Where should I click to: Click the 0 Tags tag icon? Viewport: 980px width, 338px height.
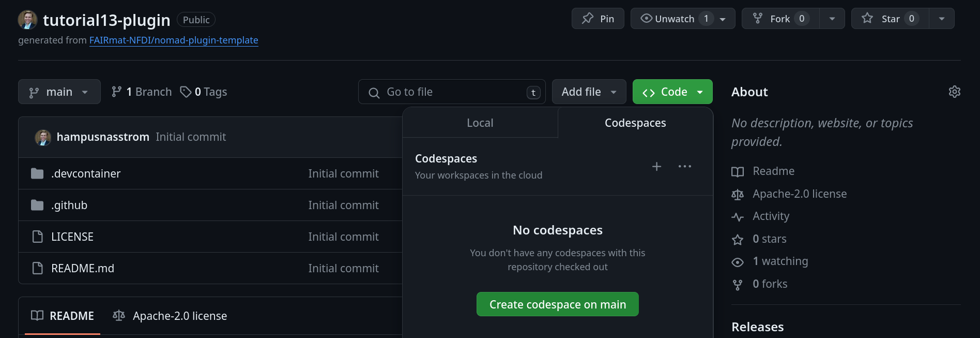(186, 92)
